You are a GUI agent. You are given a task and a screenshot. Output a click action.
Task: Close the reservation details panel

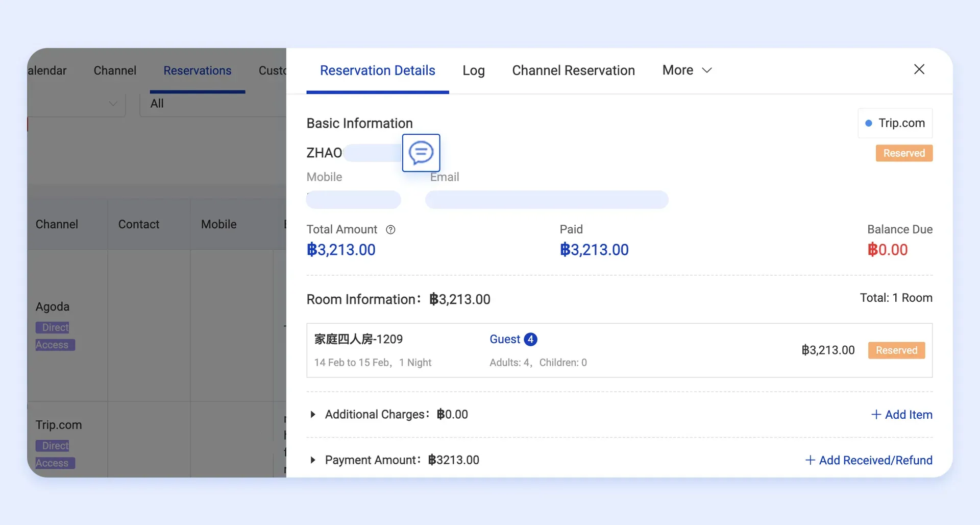click(x=919, y=69)
